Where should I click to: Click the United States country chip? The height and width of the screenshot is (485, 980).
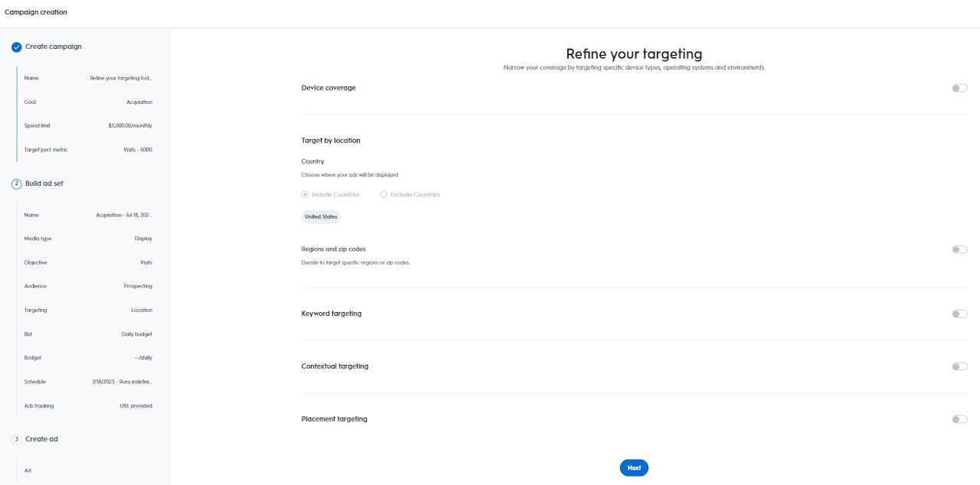pyautogui.click(x=321, y=216)
